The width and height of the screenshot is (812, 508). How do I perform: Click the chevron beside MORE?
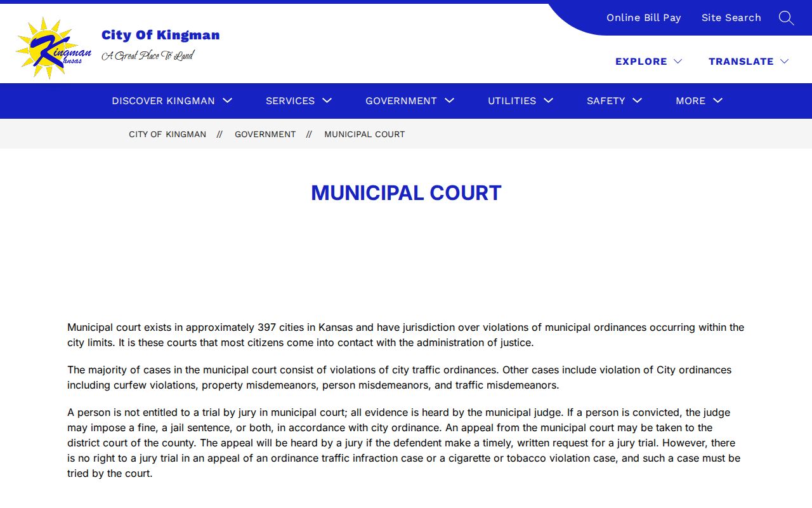pyautogui.click(x=718, y=100)
